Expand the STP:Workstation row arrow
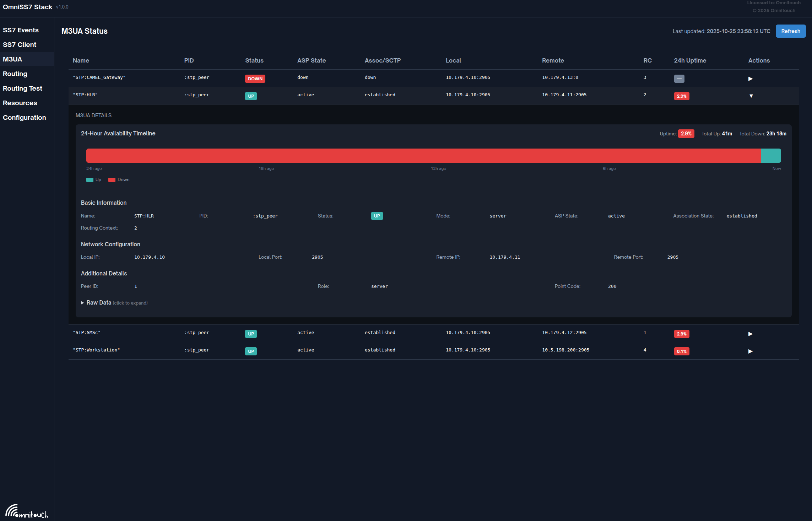The height and width of the screenshot is (521, 812). coord(750,351)
